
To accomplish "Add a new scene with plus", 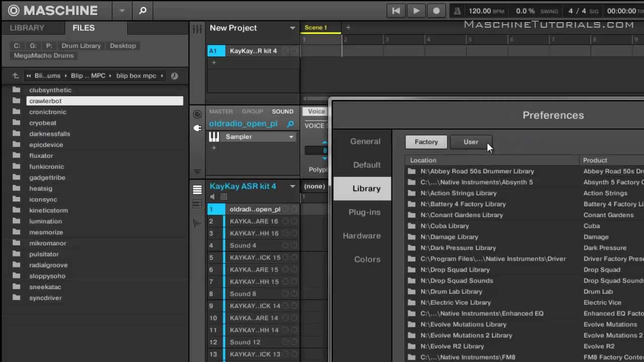I will pos(348,28).
